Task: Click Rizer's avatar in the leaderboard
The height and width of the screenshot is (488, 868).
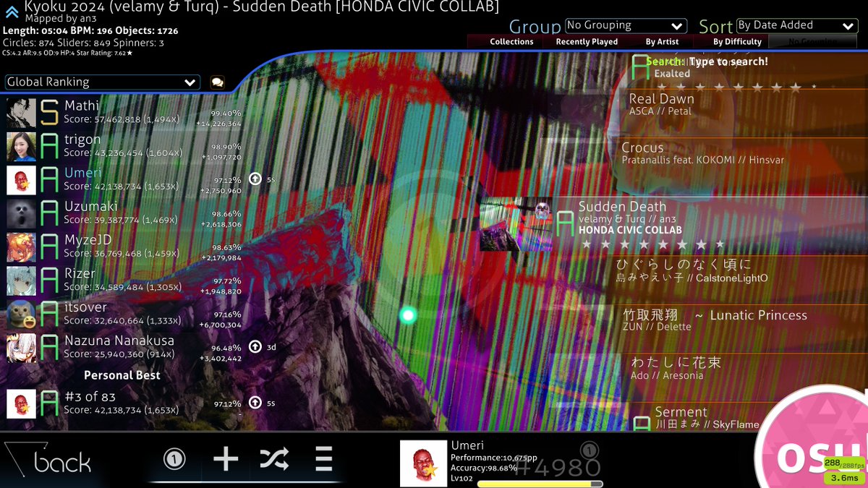Action: pos(21,281)
